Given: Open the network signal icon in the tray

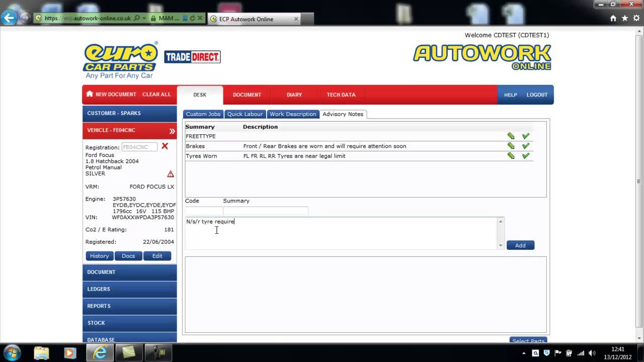Looking at the screenshot, I should 580,353.
